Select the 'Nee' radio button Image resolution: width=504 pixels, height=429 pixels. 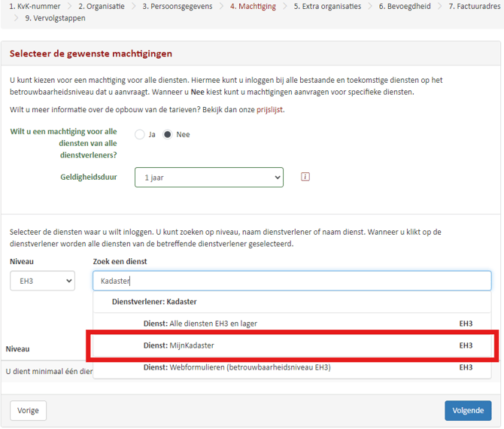(x=168, y=135)
